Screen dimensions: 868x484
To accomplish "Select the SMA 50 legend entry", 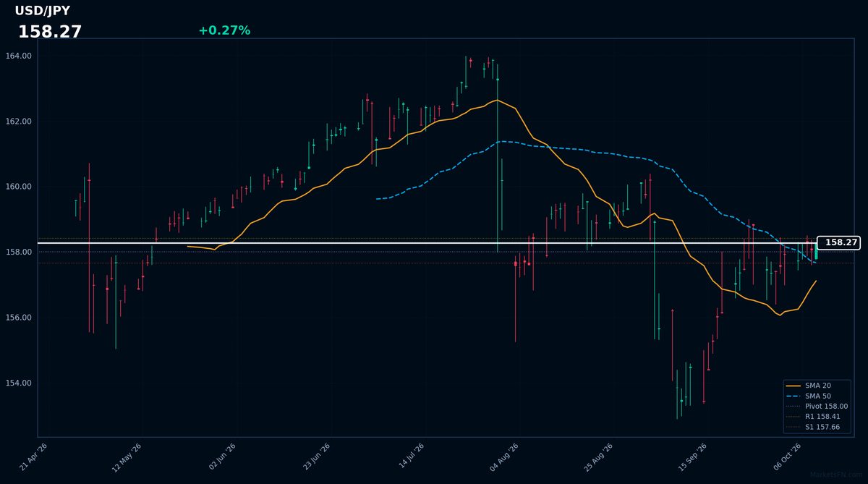I will 816,396.
